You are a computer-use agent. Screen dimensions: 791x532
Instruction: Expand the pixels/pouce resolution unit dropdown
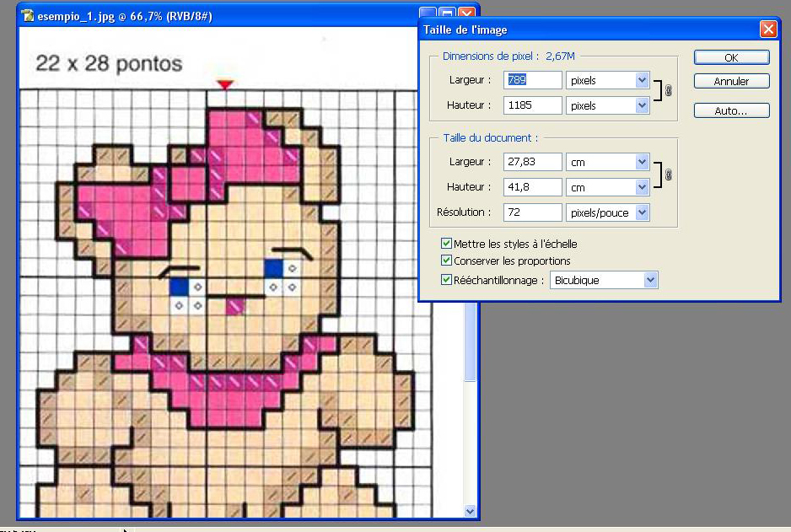coord(642,212)
